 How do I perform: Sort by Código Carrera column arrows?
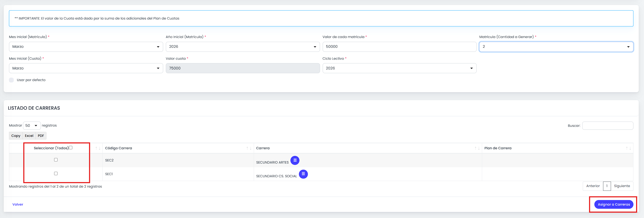(249, 148)
